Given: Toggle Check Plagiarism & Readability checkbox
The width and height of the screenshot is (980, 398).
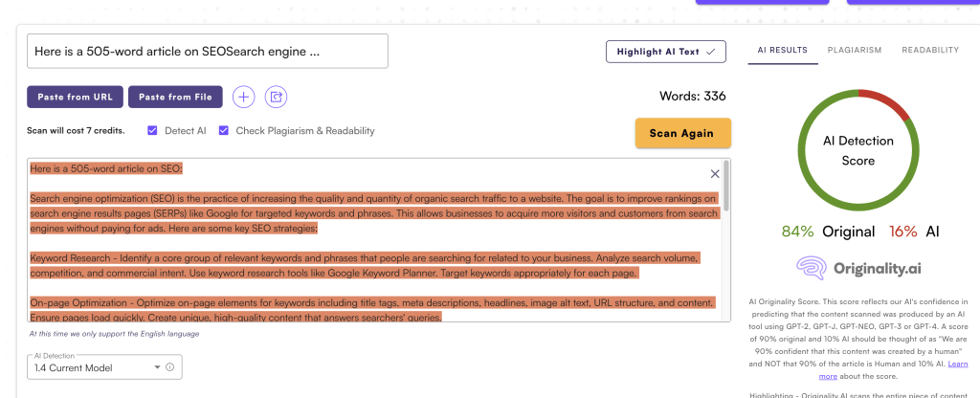Looking at the screenshot, I should point(224,130).
